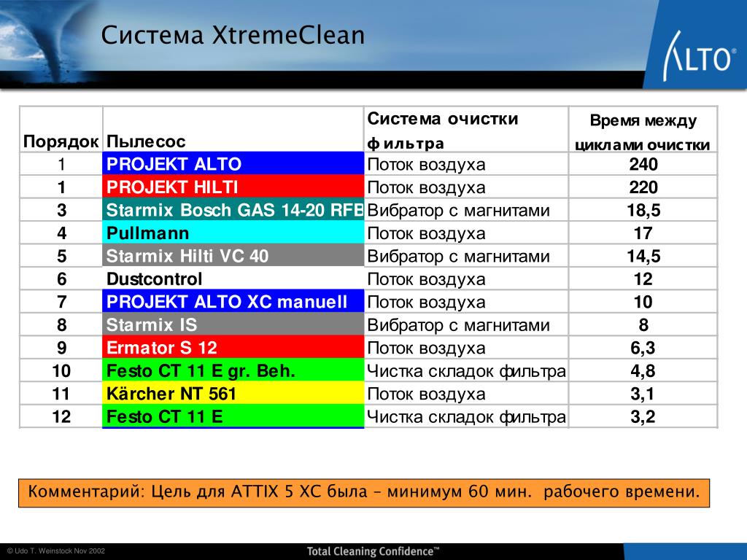Click 'Поток воздуха' in the PROJEKT ALTO row
747x560 pixels.
[426, 165]
